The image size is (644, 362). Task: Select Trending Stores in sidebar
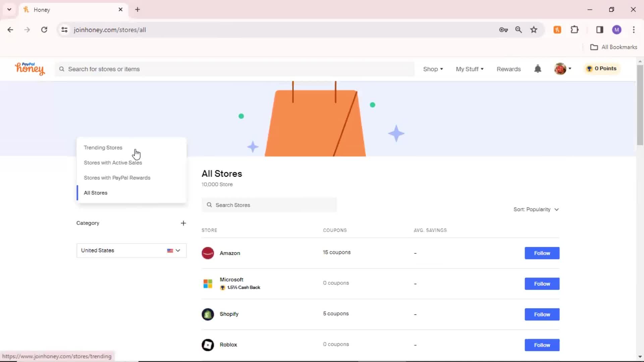coord(103,147)
